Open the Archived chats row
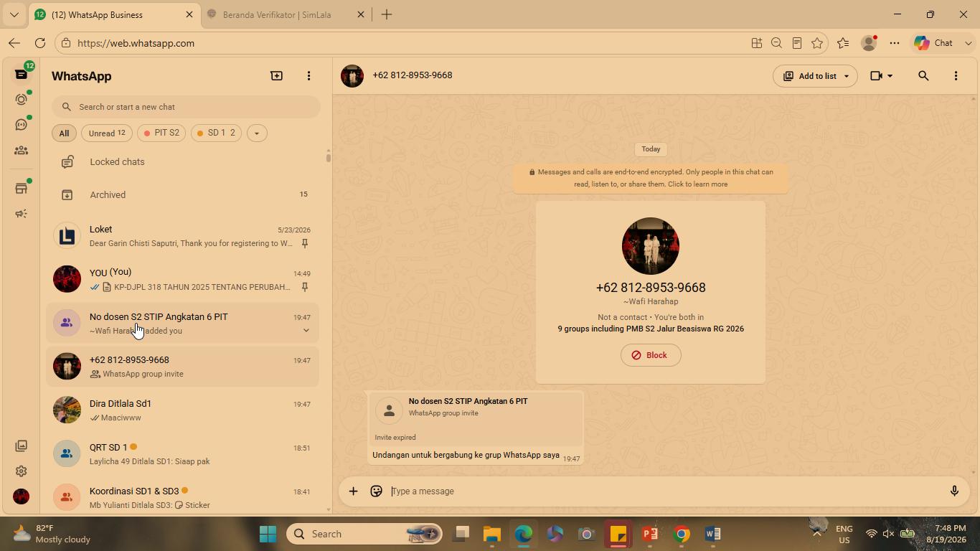The height and width of the screenshot is (551, 980). 183,194
